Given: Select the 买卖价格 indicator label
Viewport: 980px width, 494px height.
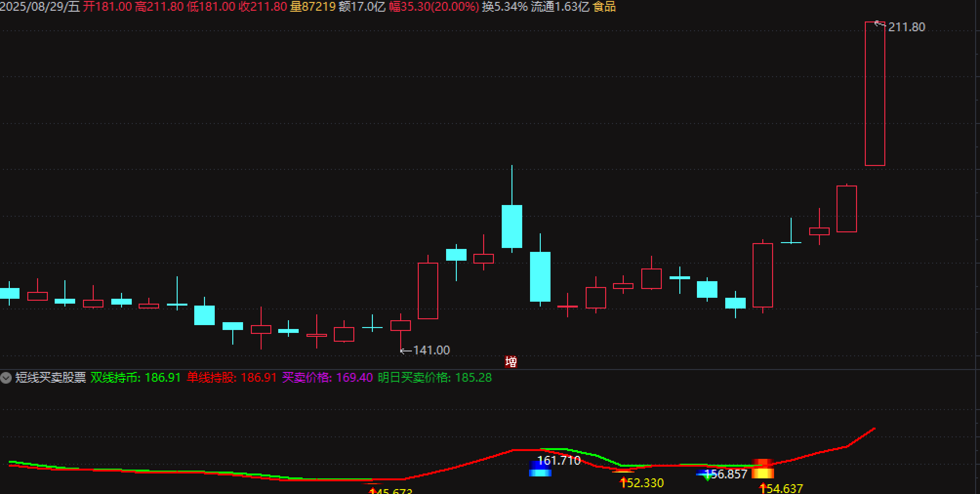Looking at the screenshot, I should (307, 378).
